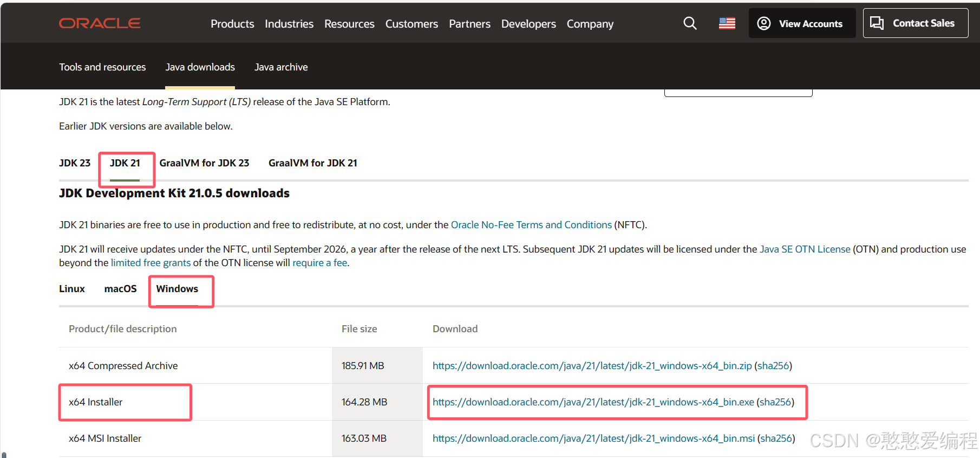Viewport: 980px width, 458px height.
Task: Switch to GraalVM for JDK 21 tab
Action: (313, 163)
